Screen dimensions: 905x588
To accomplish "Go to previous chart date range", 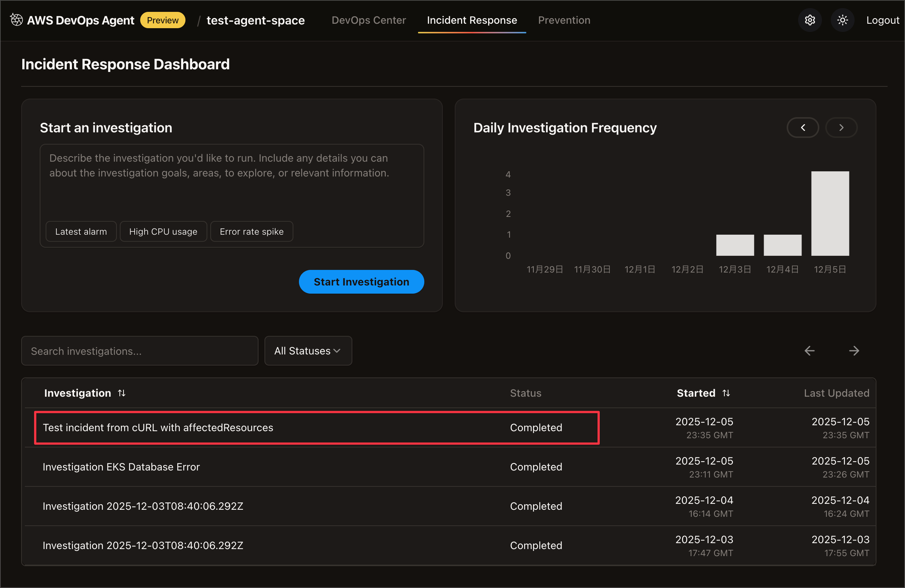I will tap(803, 128).
